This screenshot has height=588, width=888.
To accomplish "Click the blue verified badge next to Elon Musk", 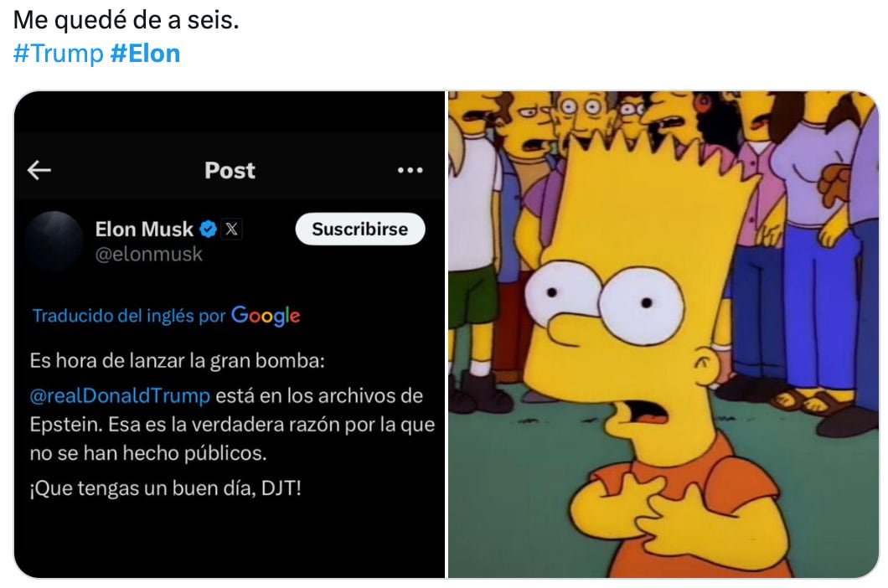I will [x=209, y=229].
